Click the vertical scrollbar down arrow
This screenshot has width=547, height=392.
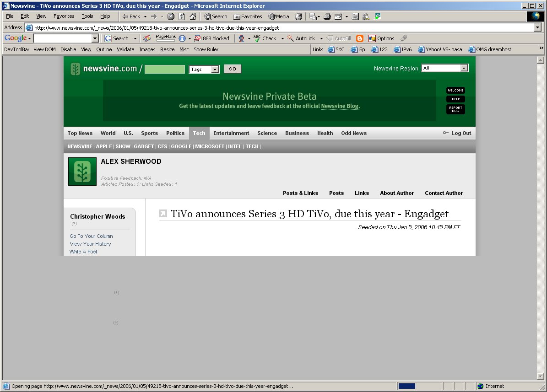point(541,376)
